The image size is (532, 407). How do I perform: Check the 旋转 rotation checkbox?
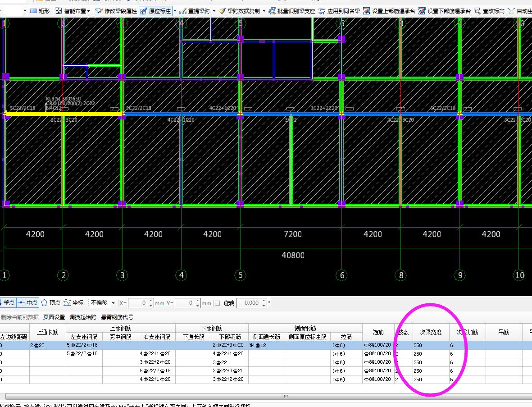click(218, 303)
